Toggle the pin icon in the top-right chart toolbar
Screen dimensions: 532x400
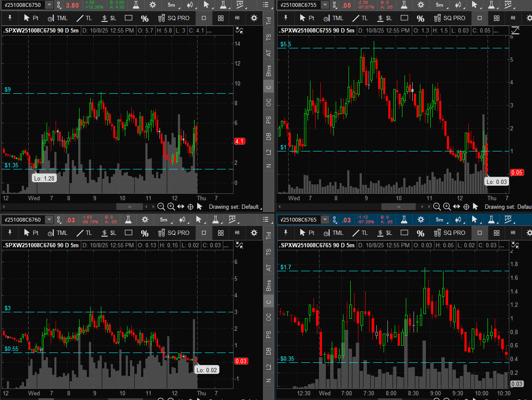click(286, 18)
